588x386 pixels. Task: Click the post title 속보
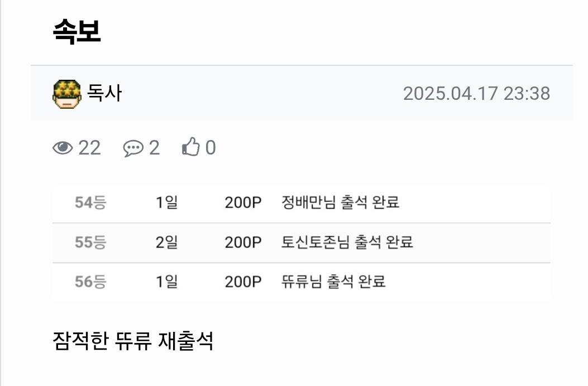(77, 32)
